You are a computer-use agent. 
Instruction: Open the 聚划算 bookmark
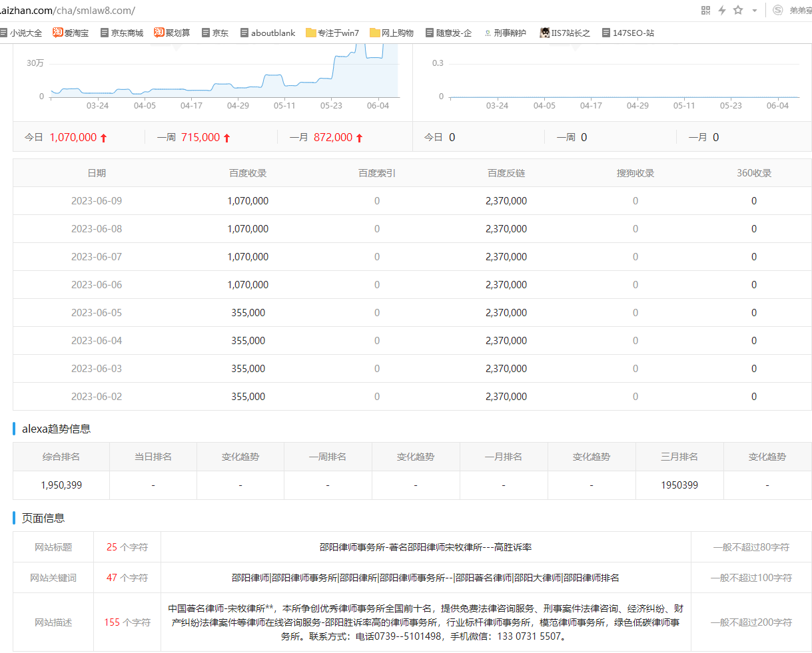point(172,33)
